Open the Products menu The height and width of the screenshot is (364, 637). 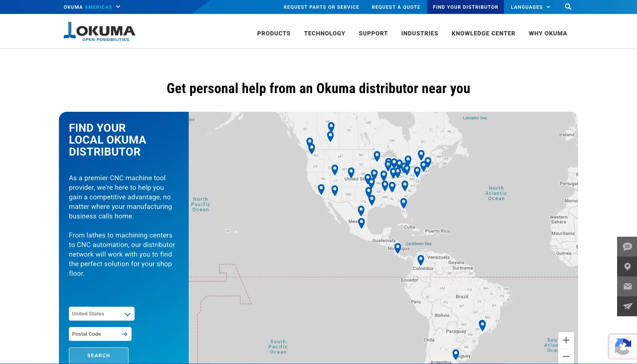(274, 33)
